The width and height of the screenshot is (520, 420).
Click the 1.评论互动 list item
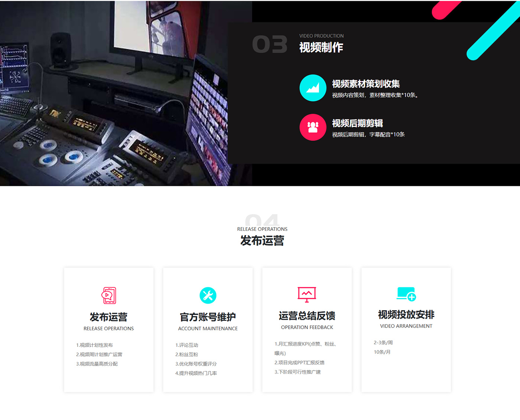(x=187, y=345)
